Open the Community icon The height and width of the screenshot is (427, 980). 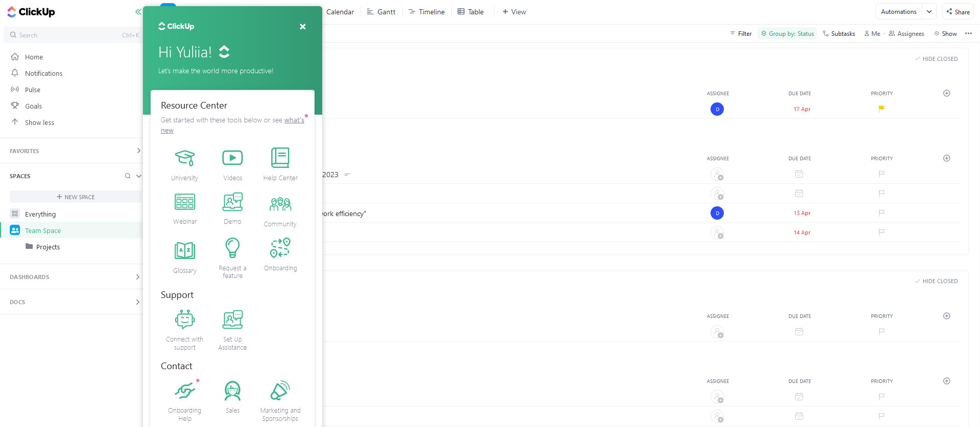point(280,204)
